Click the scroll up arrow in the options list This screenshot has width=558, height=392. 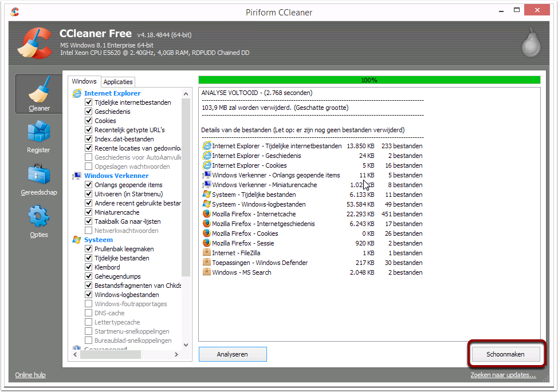click(x=186, y=94)
